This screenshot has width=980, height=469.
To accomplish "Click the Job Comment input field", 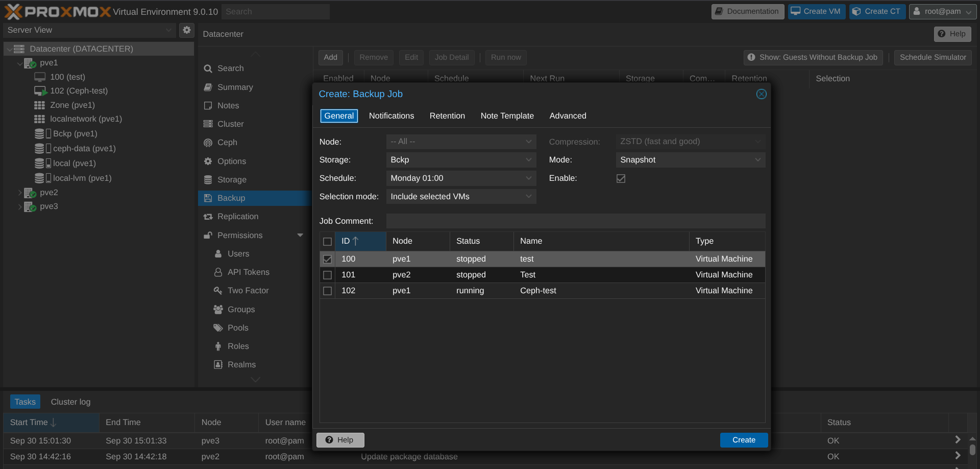I will click(575, 221).
